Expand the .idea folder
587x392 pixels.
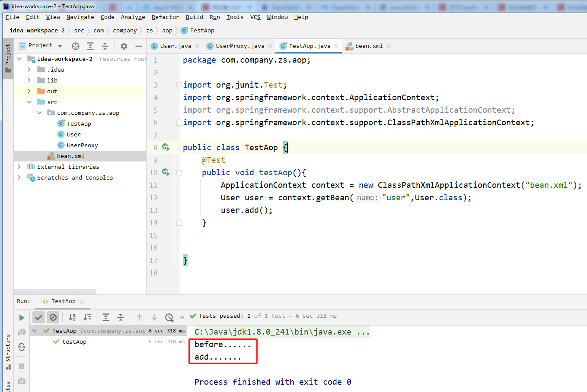coord(29,70)
